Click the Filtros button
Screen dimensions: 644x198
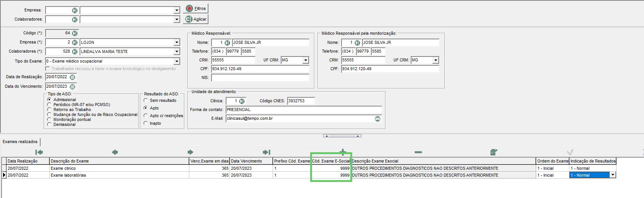pyautogui.click(x=195, y=8)
